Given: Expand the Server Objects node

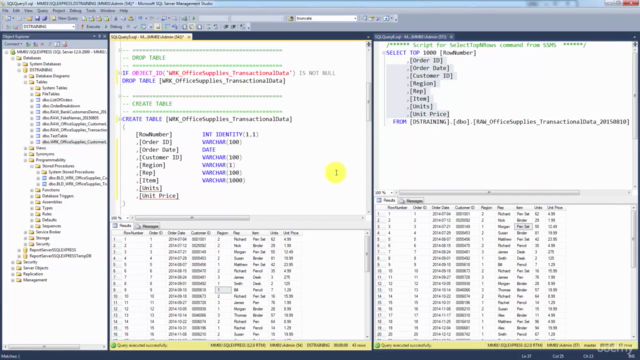Looking at the screenshot, I should [x=13, y=268].
